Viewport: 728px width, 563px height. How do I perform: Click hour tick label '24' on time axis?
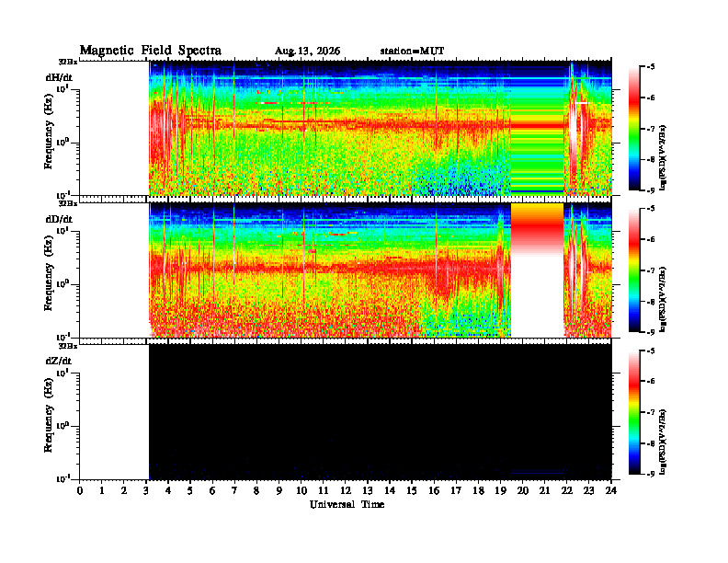coord(611,491)
